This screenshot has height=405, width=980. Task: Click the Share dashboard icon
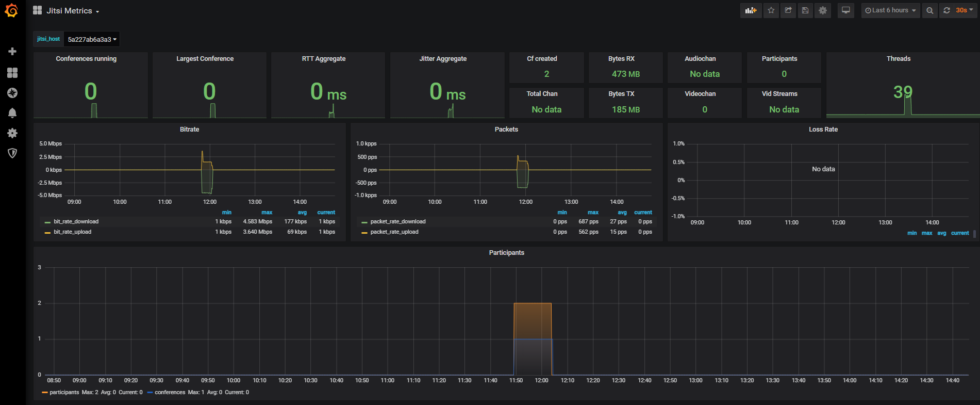pos(788,10)
